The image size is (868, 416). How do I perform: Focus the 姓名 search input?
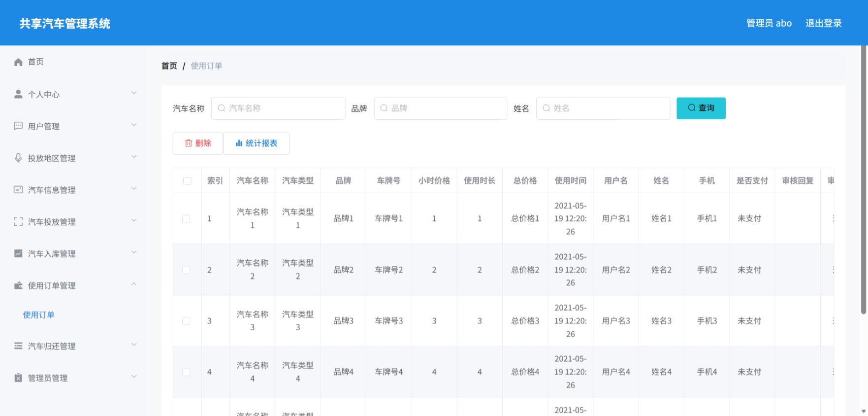[603, 108]
